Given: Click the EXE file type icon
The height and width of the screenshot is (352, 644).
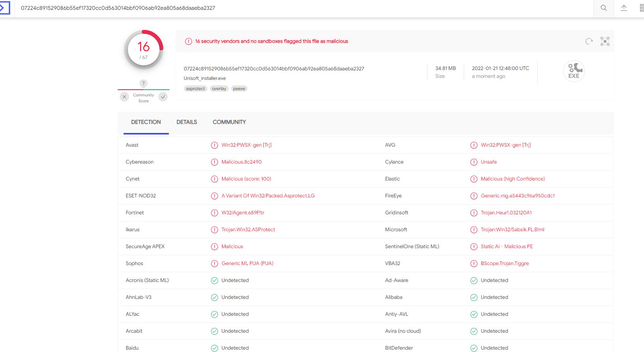Looking at the screenshot, I should (x=574, y=71).
